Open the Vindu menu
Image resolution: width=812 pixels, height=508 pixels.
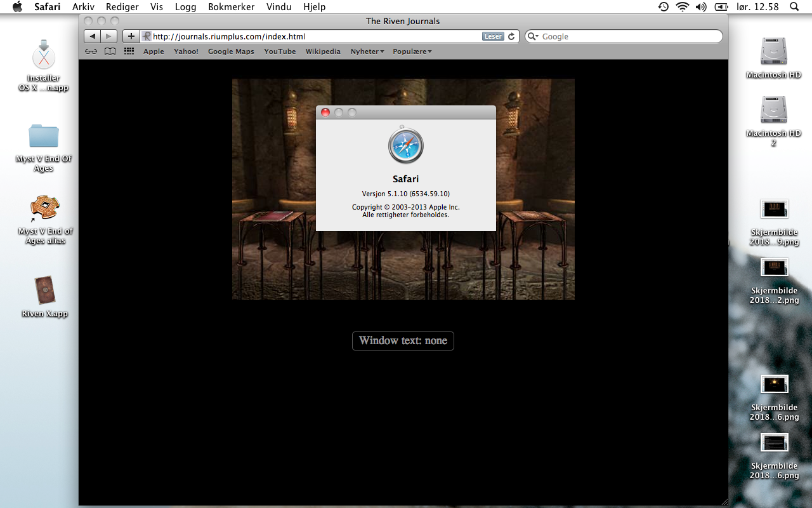(279, 7)
